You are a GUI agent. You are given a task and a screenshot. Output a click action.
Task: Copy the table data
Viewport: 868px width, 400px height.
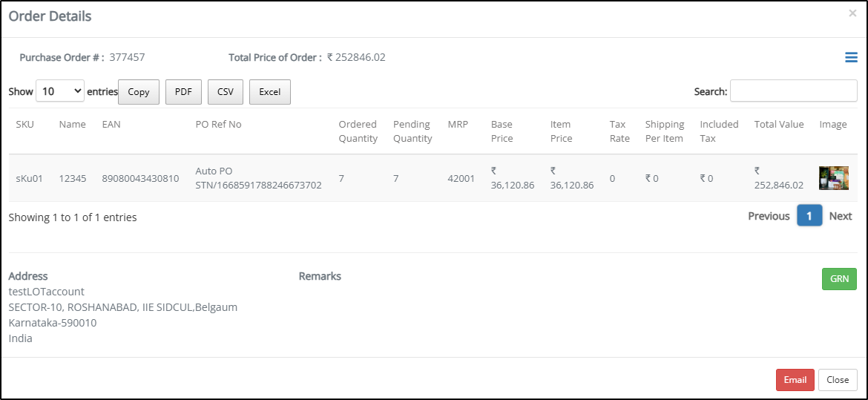point(139,92)
